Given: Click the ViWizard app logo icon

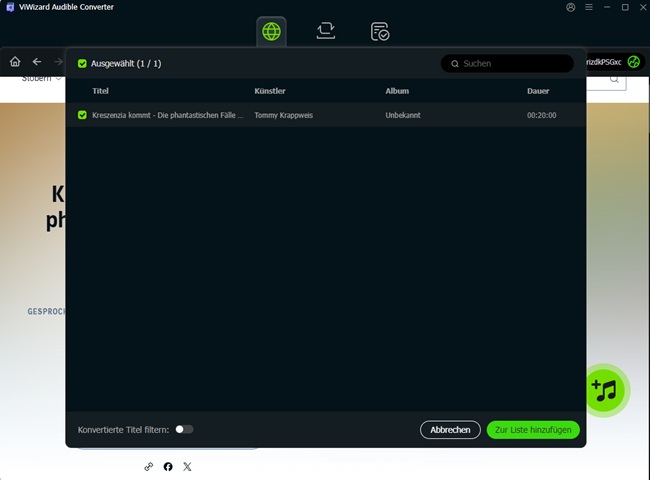Looking at the screenshot, I should click(10, 7).
